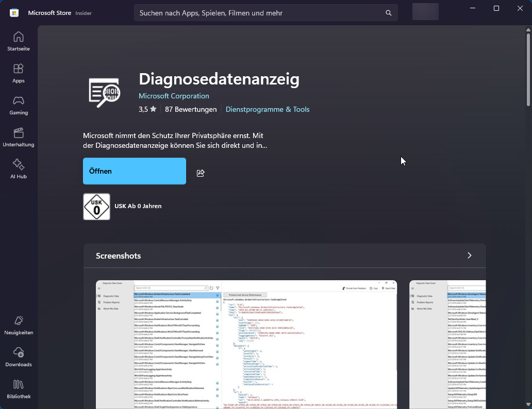Open the second app screenshot thumbnail
This screenshot has width=532, height=409.
[447, 344]
